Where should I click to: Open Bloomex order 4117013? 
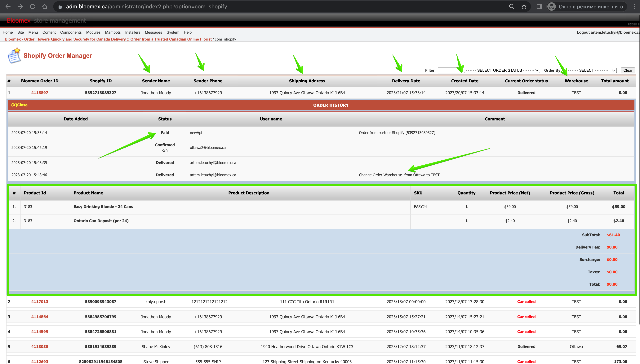pos(40,302)
